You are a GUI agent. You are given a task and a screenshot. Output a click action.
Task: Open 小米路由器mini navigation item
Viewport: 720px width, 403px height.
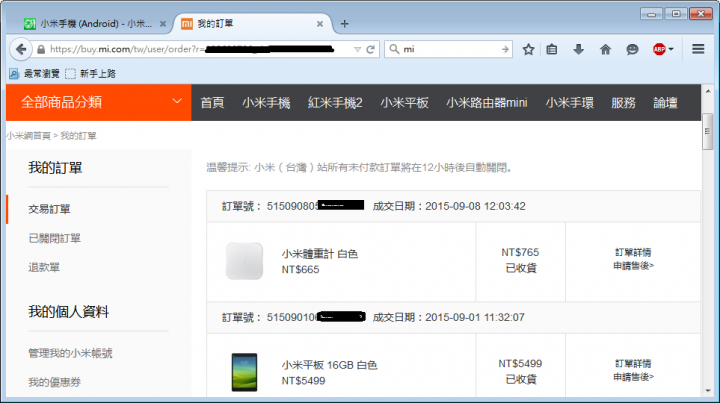click(x=487, y=103)
